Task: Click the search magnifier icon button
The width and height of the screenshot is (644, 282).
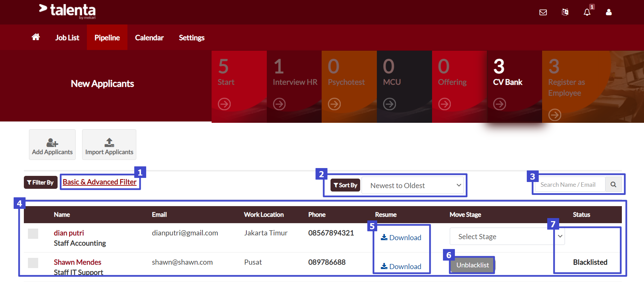Action: coord(613,184)
